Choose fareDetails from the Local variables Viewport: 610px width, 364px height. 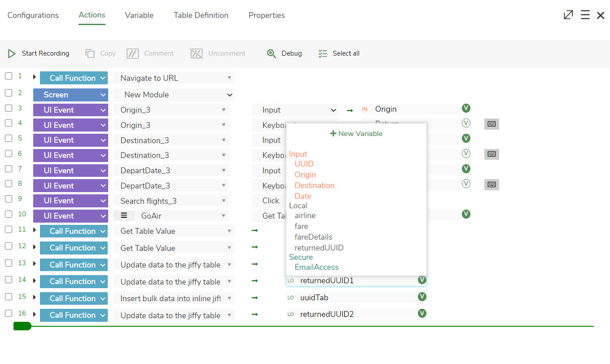(x=313, y=237)
